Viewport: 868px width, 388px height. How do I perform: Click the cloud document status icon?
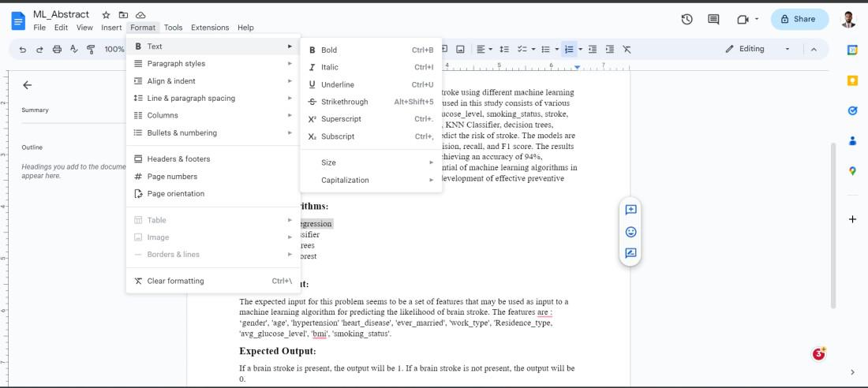click(x=140, y=15)
